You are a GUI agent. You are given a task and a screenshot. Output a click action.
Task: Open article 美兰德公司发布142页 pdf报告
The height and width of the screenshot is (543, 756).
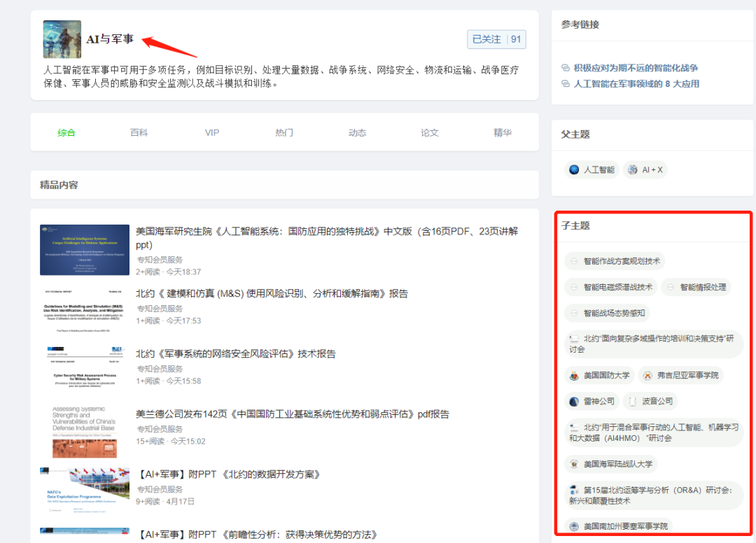coord(293,414)
